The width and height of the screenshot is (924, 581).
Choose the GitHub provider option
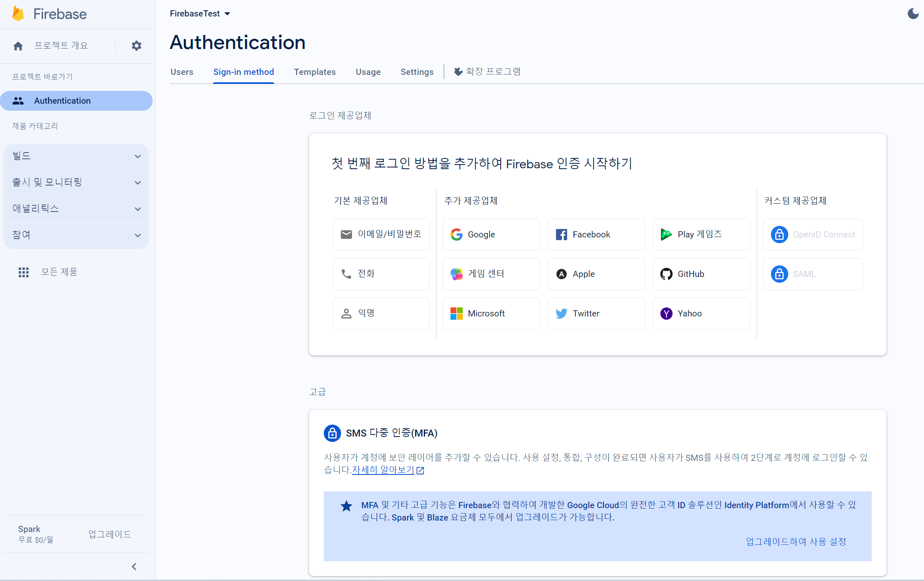click(701, 274)
